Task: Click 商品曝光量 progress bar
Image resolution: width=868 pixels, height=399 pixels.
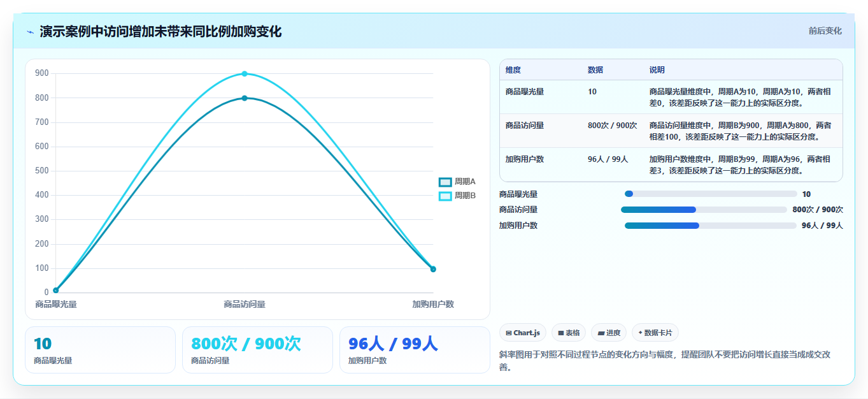Action: coord(711,194)
